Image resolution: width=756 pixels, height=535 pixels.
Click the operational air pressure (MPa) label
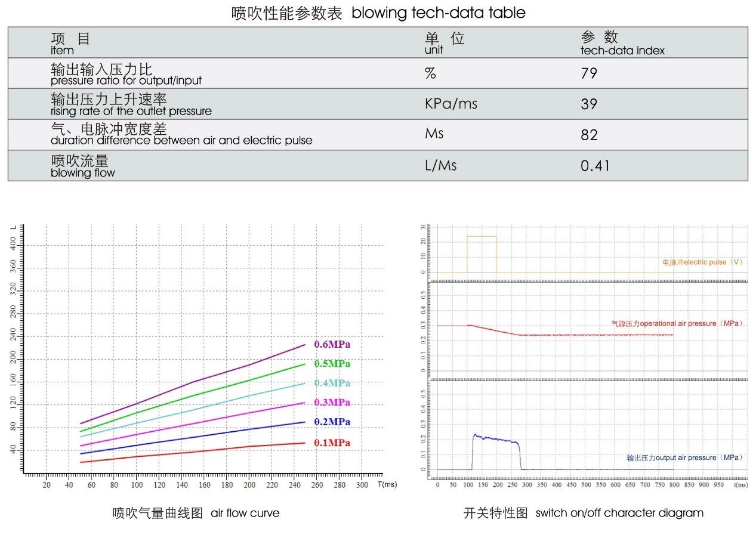(675, 323)
